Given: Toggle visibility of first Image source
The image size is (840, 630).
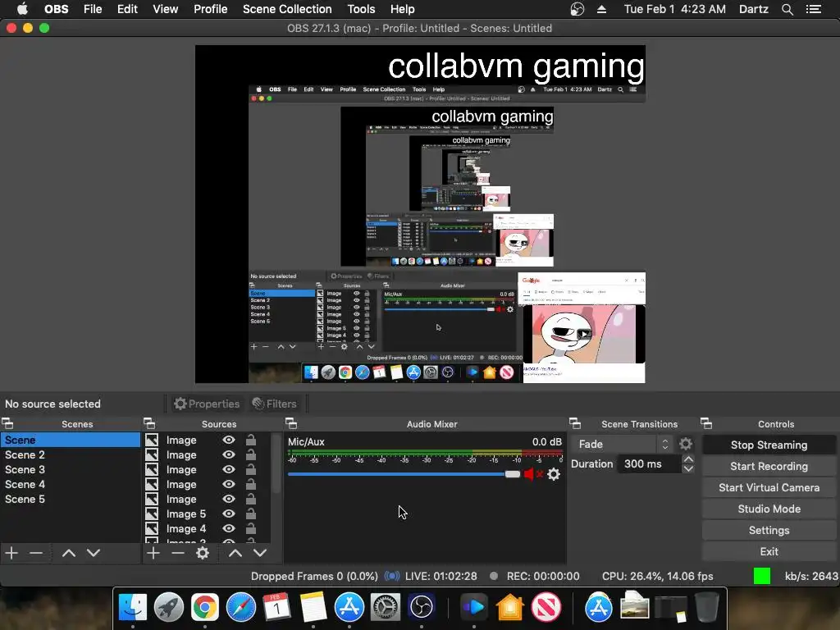Looking at the screenshot, I should tap(229, 440).
